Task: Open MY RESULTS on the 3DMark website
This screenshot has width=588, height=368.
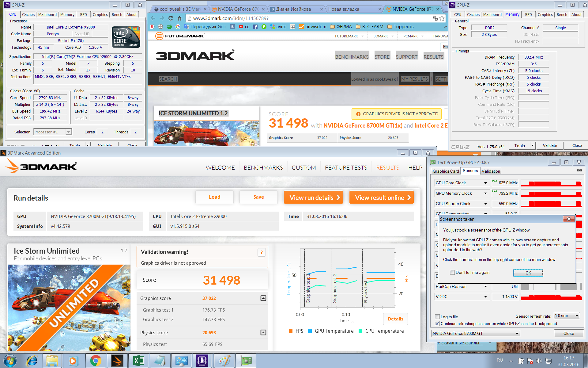Action: 414,79
